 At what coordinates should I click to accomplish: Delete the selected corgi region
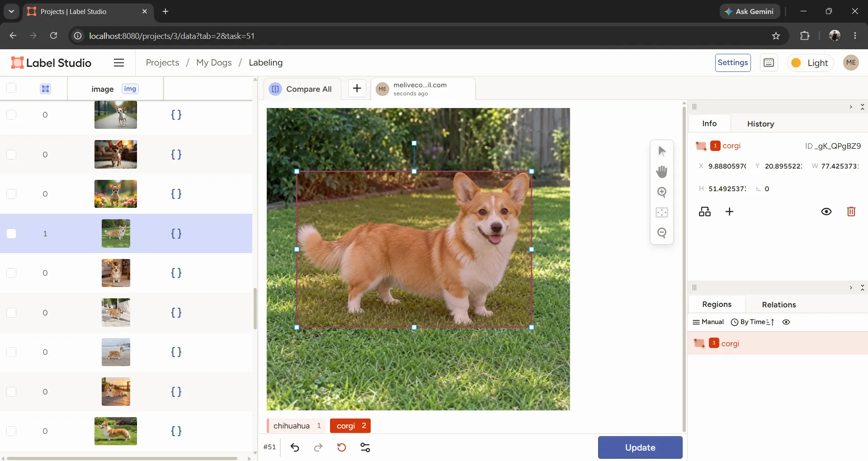[x=851, y=212]
